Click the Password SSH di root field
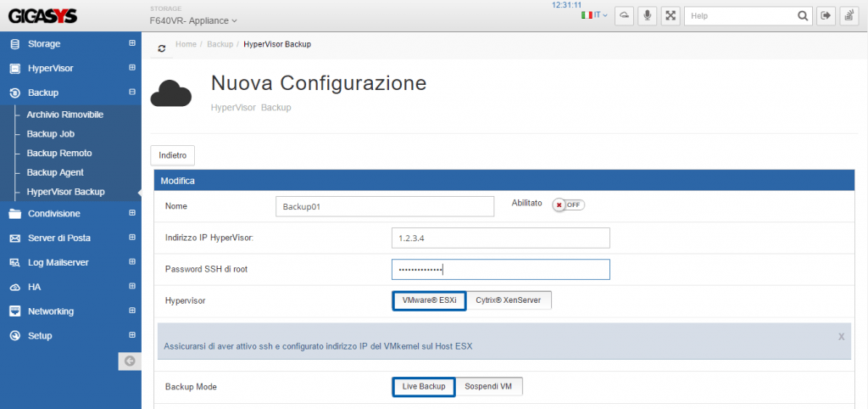868x409 pixels. (x=500, y=269)
